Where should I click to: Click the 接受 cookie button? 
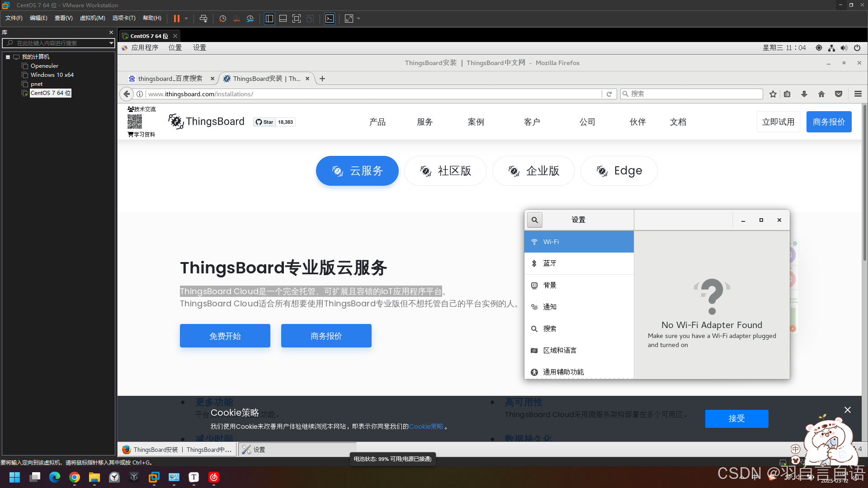point(736,419)
